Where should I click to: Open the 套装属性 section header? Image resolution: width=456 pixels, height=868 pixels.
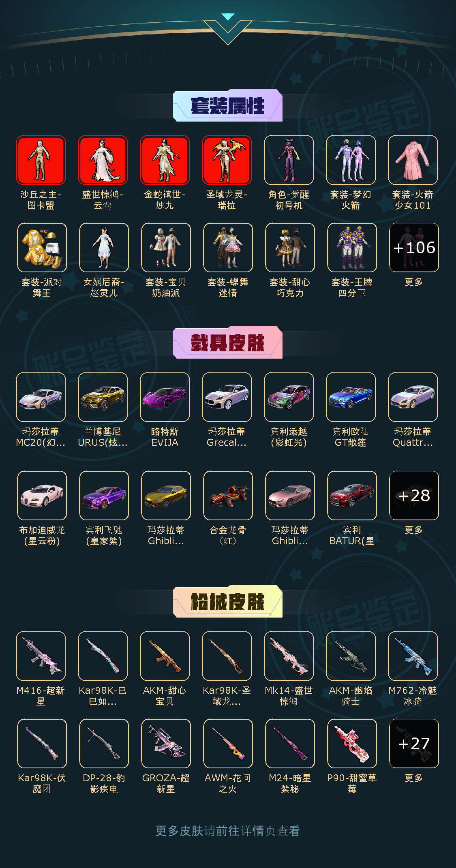(228, 105)
